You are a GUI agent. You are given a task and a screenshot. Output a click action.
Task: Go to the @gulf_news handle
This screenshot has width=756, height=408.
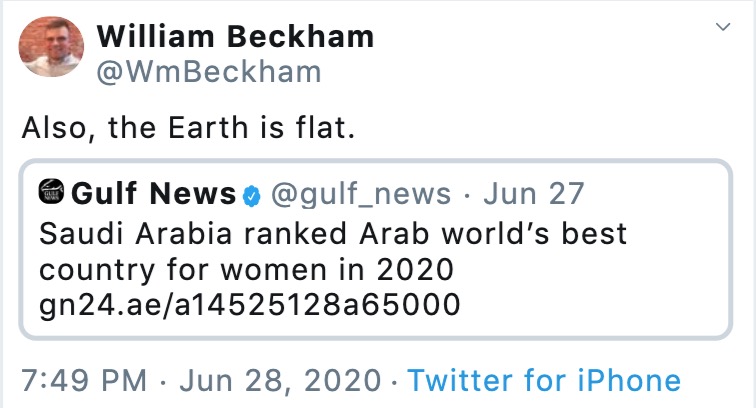click(355, 193)
